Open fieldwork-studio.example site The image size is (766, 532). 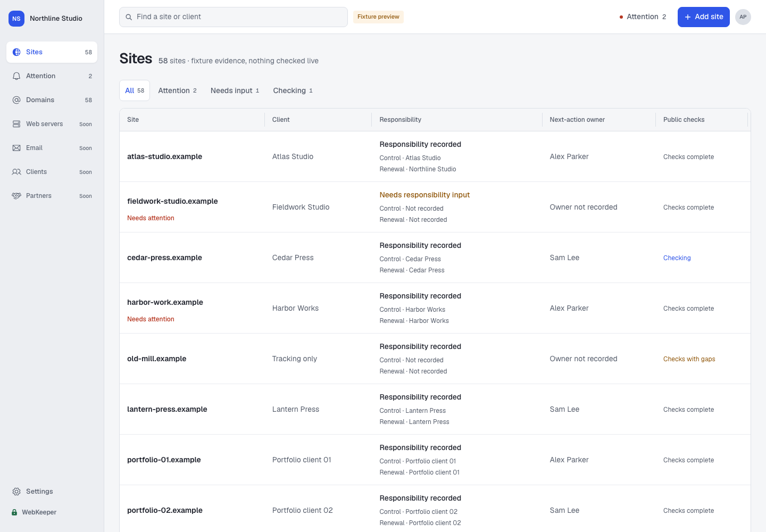[x=172, y=201]
